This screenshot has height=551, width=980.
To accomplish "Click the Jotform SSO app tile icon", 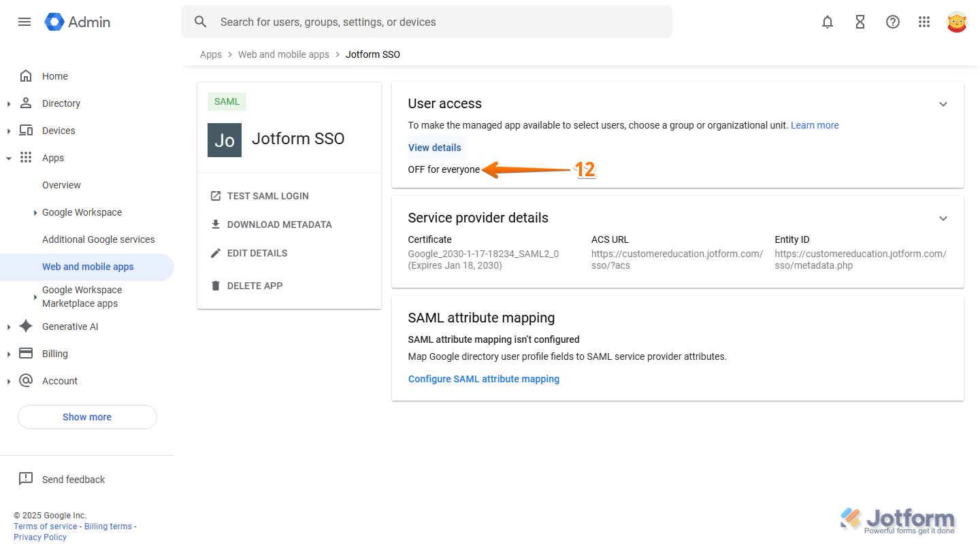I will pyautogui.click(x=225, y=140).
